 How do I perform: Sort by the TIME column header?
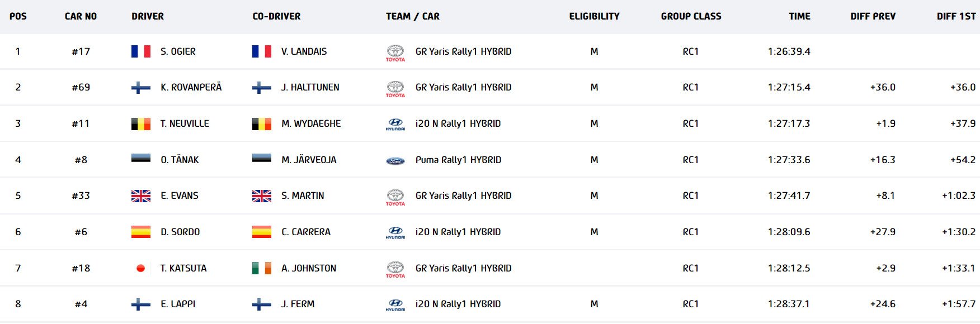(799, 16)
